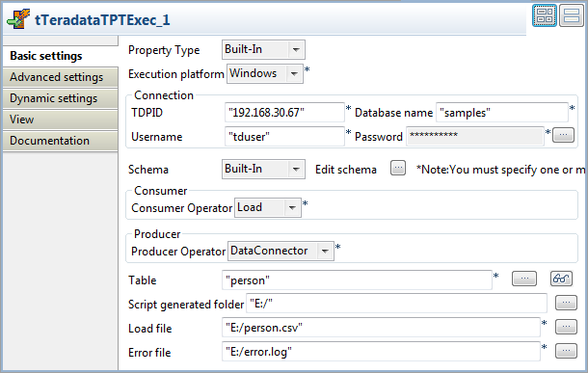588x373 pixels.
Task: Switch to the Dynamic settings tab
Action: tap(61, 98)
